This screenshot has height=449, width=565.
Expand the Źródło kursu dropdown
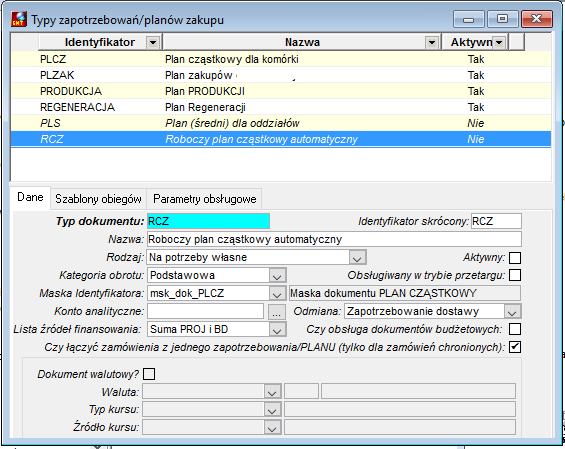pos(272,427)
